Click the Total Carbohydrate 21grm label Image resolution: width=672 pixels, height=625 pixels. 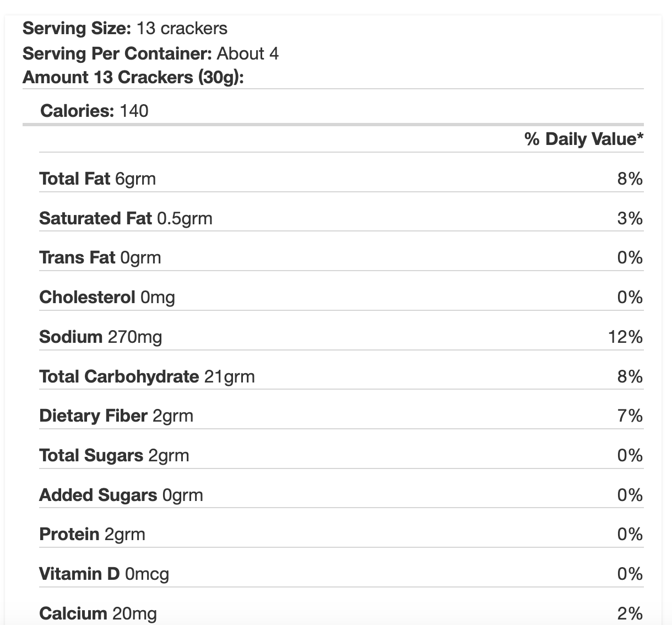(147, 376)
